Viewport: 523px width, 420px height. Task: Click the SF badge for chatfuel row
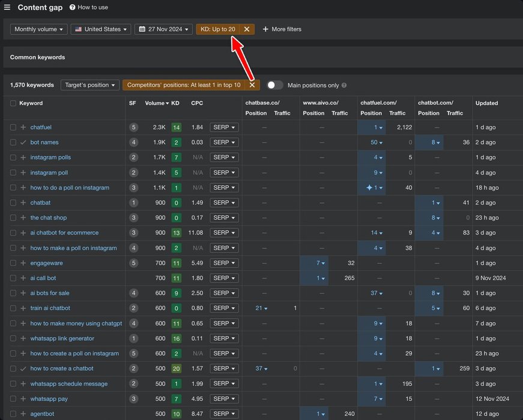[133, 127]
